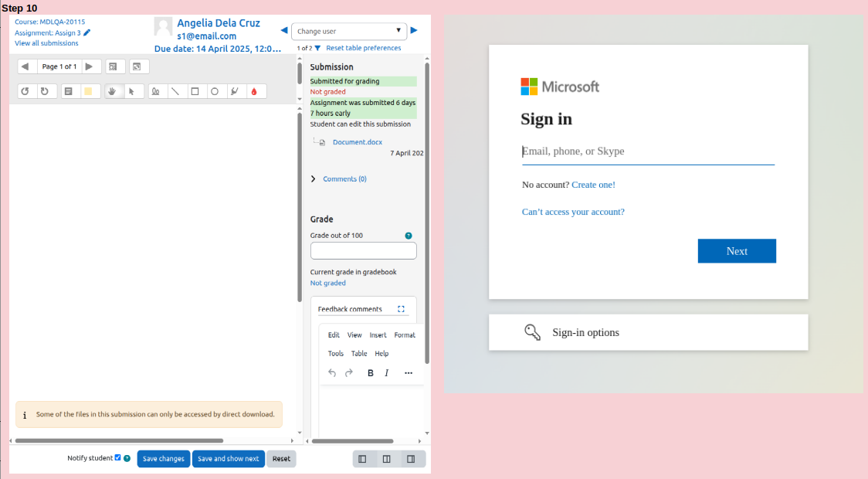Show more editor toolbar options
Screen dimensions: 868x479
409,372
